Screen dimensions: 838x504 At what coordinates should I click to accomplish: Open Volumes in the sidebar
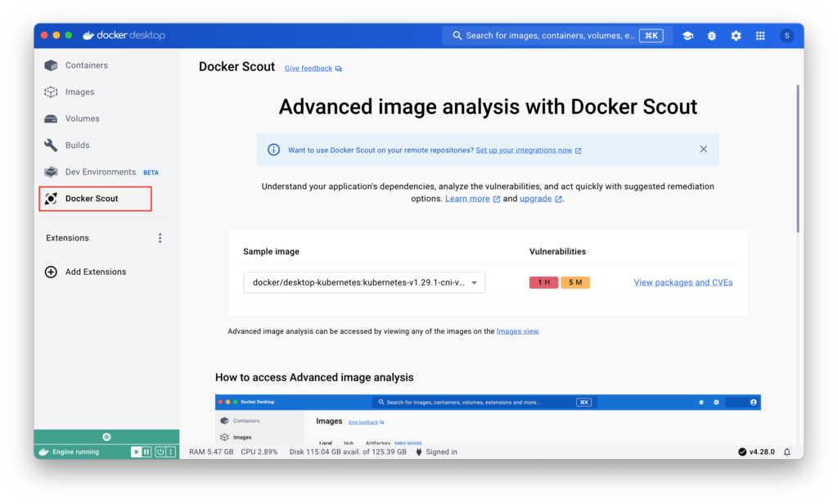pos(82,119)
